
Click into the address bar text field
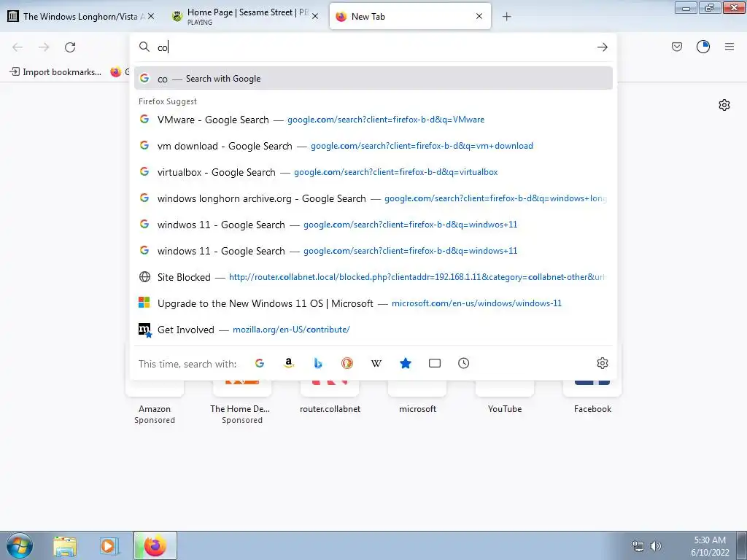click(x=374, y=47)
